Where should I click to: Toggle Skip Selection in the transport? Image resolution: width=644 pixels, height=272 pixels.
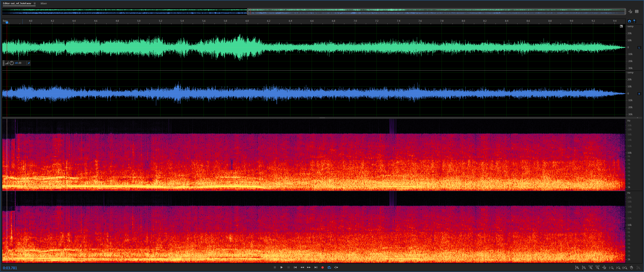click(336, 267)
